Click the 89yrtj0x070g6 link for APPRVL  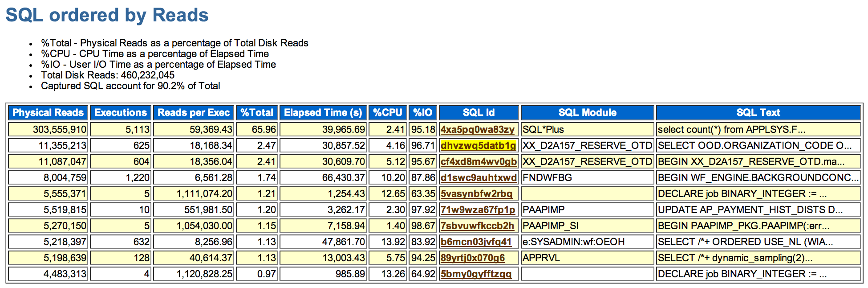coord(473,258)
